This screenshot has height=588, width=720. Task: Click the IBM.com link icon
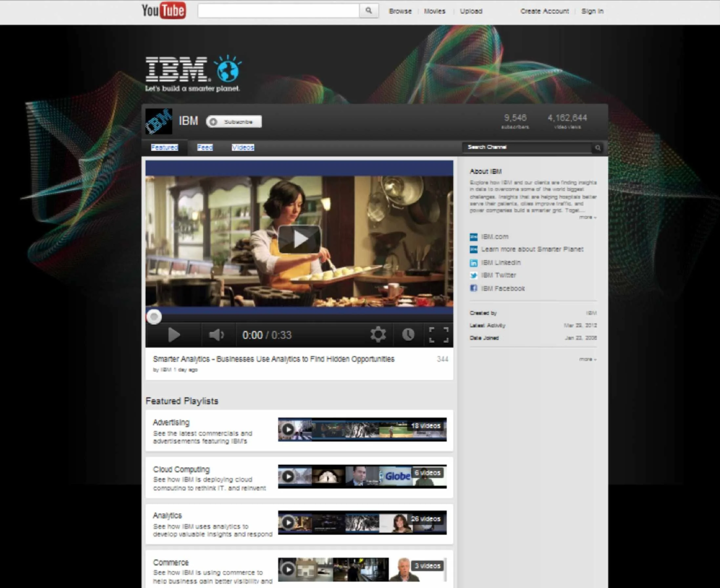coord(474,237)
